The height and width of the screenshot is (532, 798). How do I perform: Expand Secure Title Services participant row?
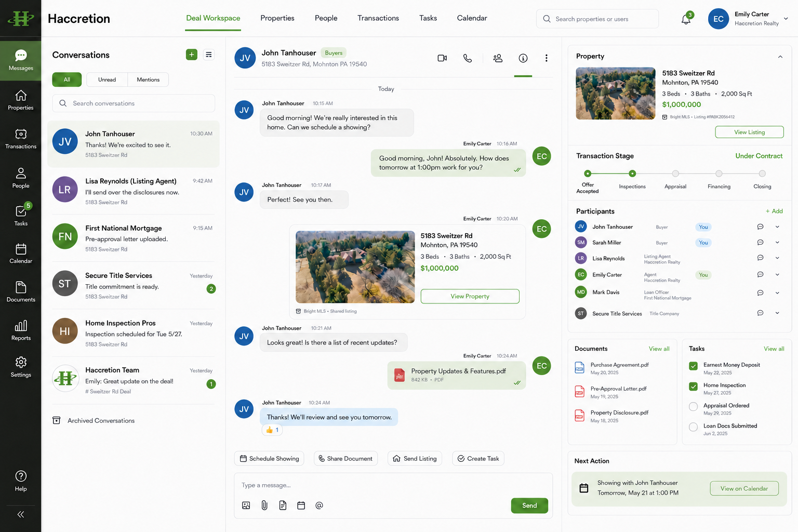click(777, 313)
